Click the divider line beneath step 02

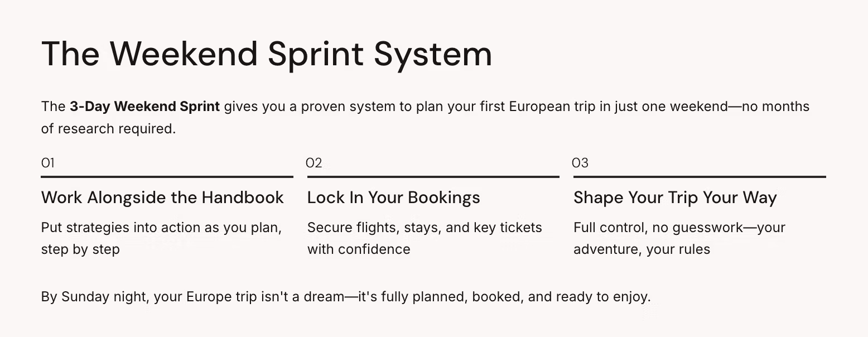click(x=433, y=177)
